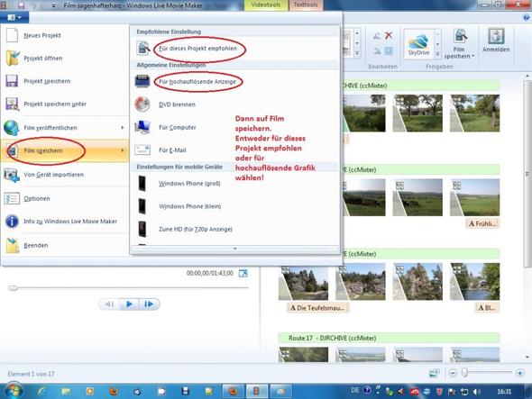
Task: Toggle full screen preview icon
Action: point(243,273)
